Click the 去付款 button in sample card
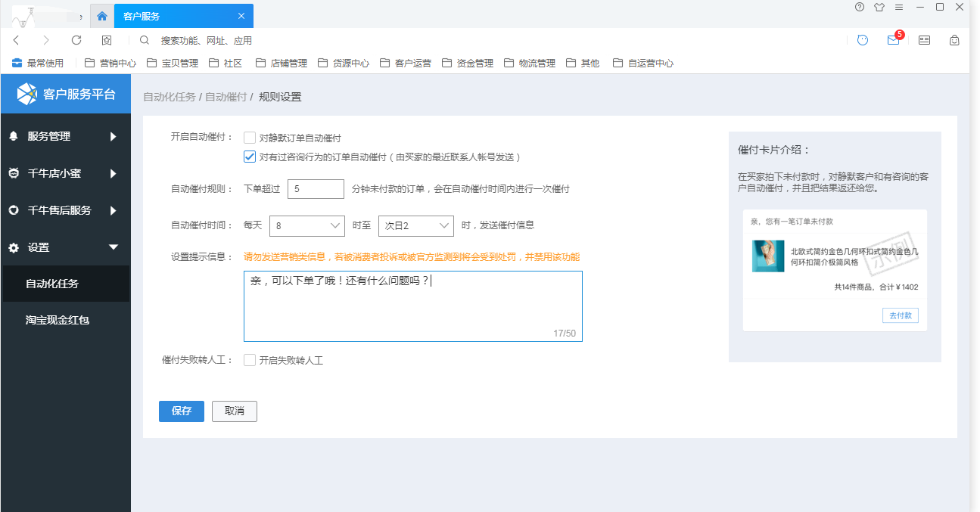Image resolution: width=980 pixels, height=512 pixels. [900, 315]
